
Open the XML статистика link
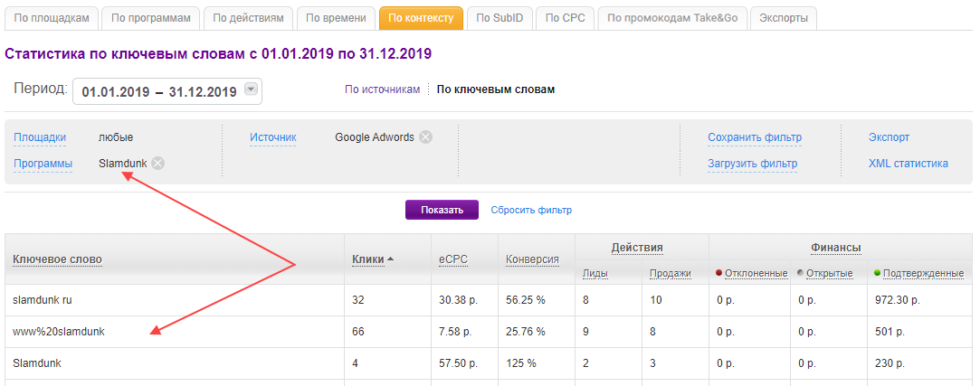point(908,164)
